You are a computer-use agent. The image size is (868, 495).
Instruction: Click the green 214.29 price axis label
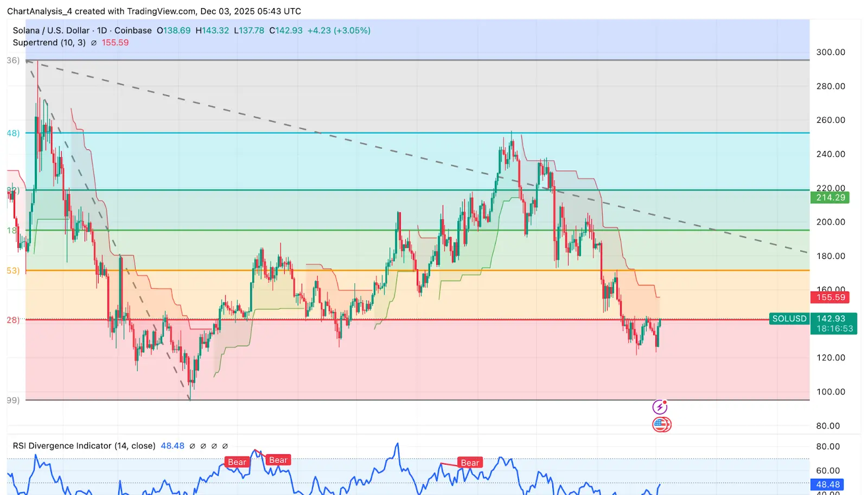click(831, 198)
